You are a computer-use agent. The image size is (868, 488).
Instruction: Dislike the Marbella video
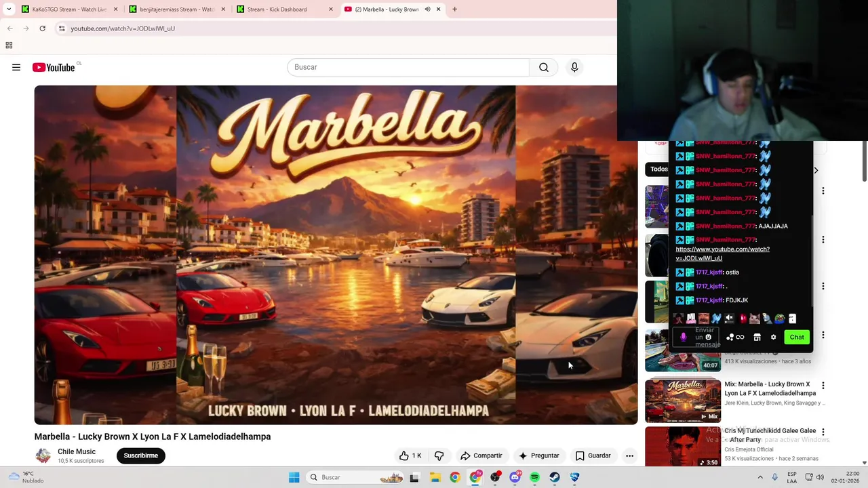coord(439,455)
